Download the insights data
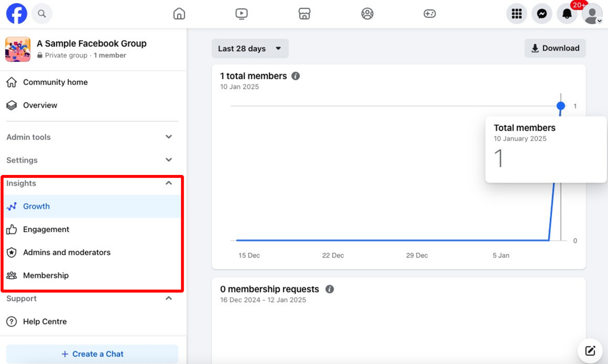The width and height of the screenshot is (608, 364). tap(555, 48)
